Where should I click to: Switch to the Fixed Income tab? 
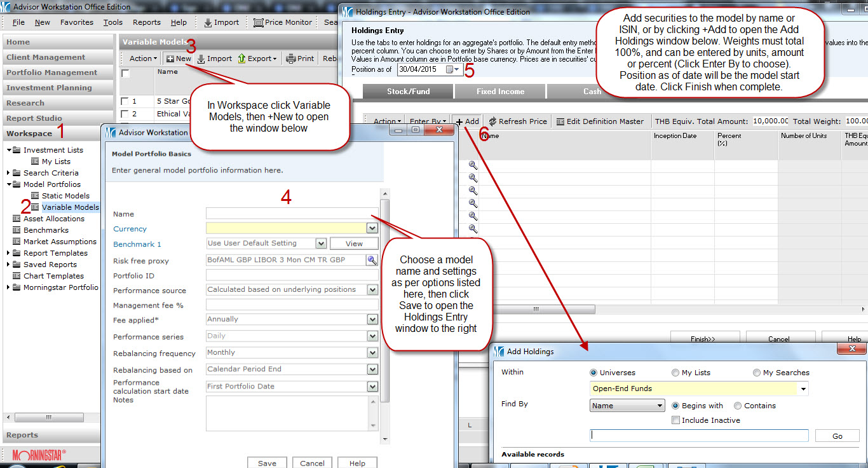coord(500,92)
